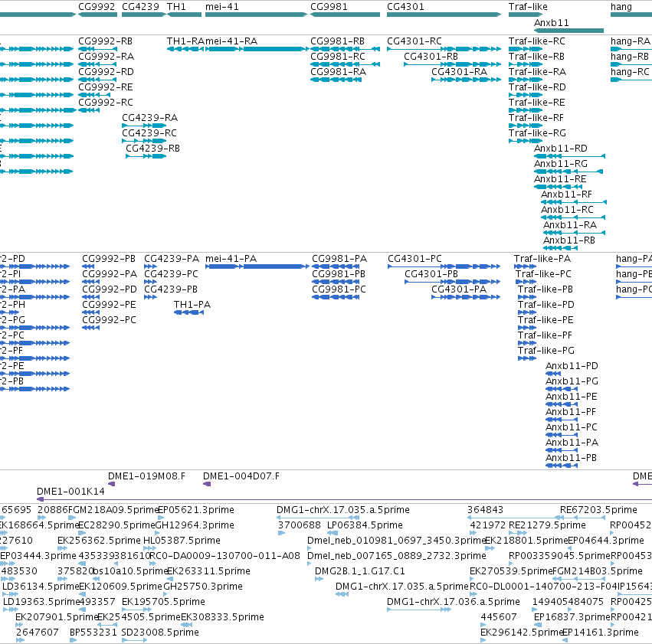The image size is (652, 644).
Task: Select protein TH1-PA
Action: pos(192,305)
